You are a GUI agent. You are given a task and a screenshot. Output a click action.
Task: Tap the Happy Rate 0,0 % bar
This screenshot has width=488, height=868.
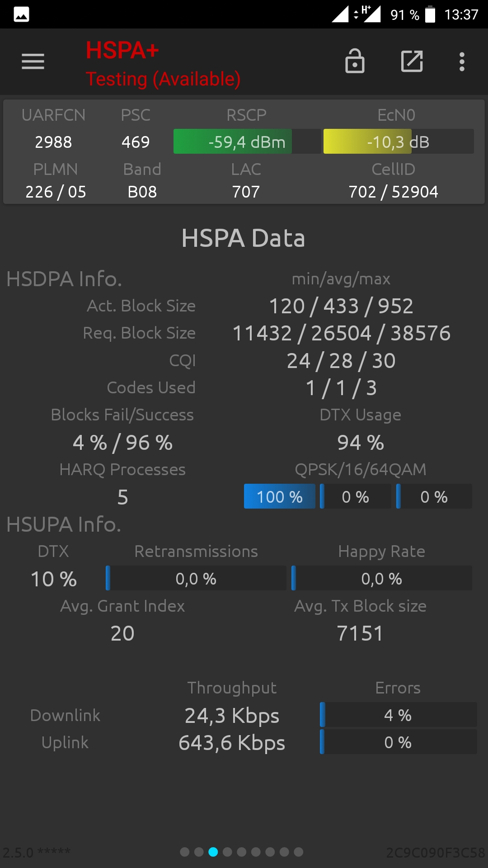(x=382, y=578)
